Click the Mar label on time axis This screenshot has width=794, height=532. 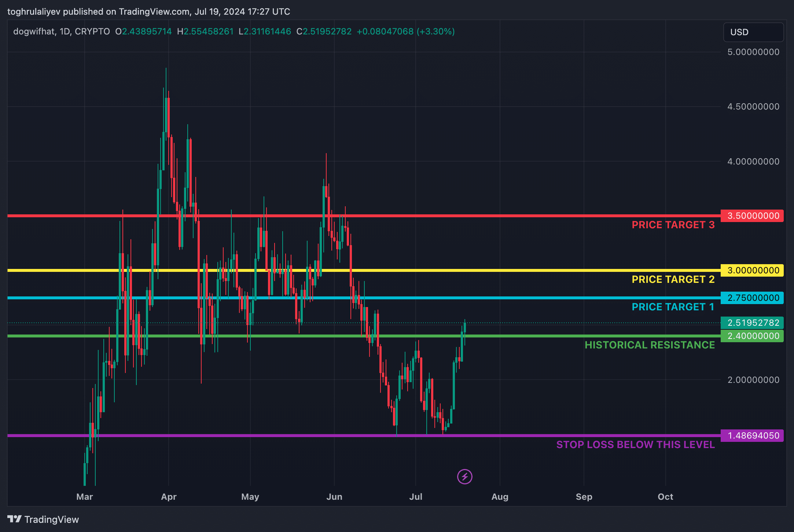tap(85, 497)
